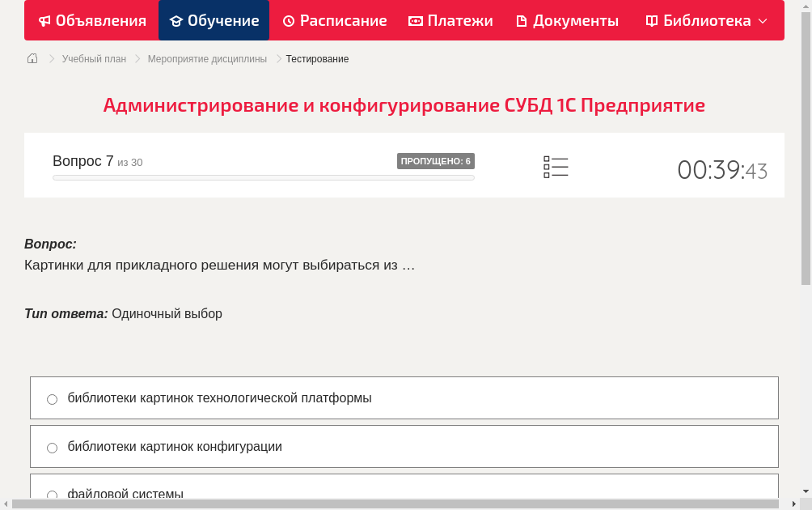Select the graduation cap icon on Обучение

pyautogui.click(x=176, y=20)
